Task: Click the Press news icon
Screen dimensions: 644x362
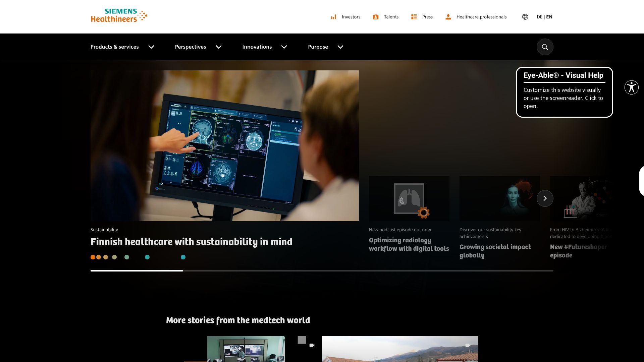Action: 414,17
